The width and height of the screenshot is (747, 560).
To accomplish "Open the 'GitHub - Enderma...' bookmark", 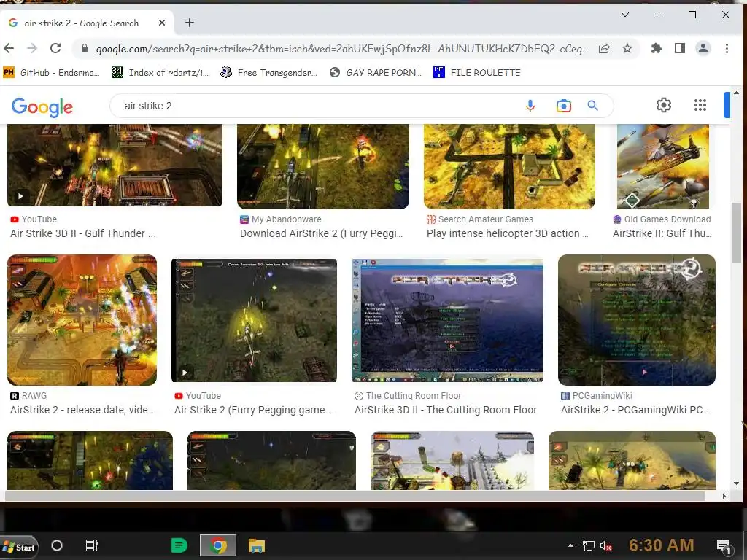I will 52,72.
